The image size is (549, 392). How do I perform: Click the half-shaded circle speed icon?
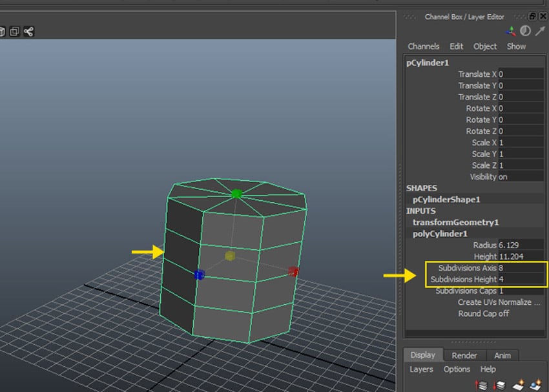point(525,31)
